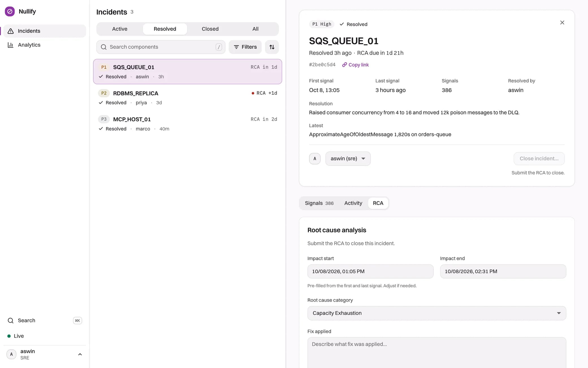The height and width of the screenshot is (368, 588).
Task: Click the Resolved status check in detail header
Action: point(341,24)
